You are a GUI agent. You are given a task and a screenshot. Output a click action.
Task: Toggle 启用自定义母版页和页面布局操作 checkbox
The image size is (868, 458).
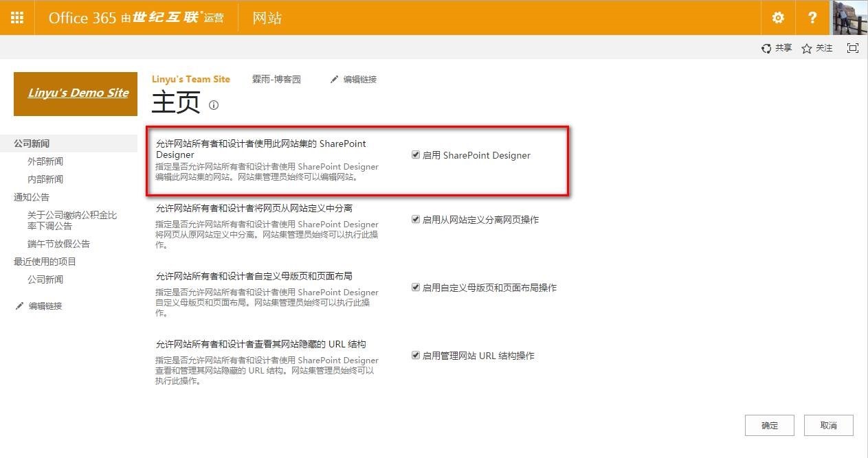point(415,287)
